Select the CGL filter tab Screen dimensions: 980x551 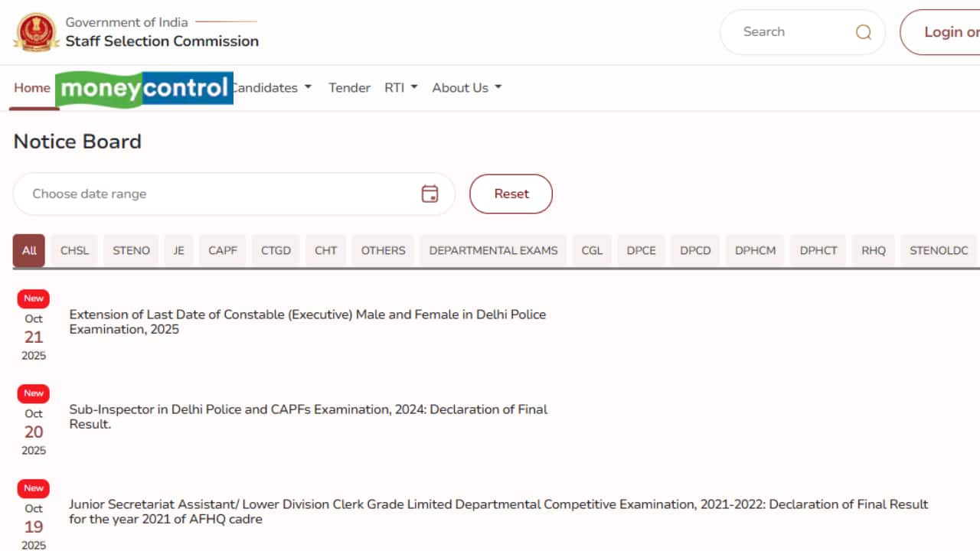pyautogui.click(x=591, y=250)
